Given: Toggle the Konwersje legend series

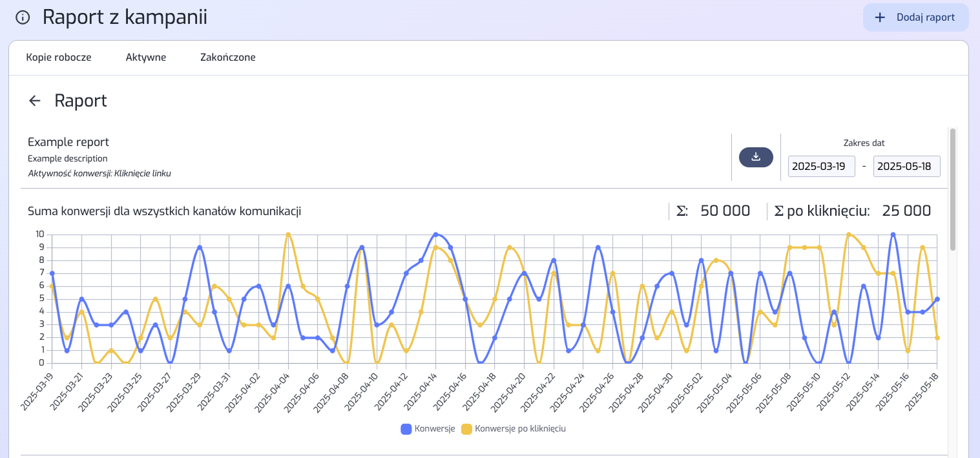Looking at the screenshot, I should click(428, 428).
